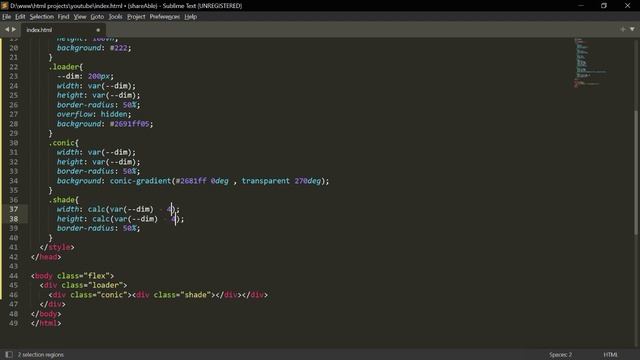Viewport: 640px width, 360px height.
Task: Toggle the side bar status icon
Action: [x=9, y=355]
